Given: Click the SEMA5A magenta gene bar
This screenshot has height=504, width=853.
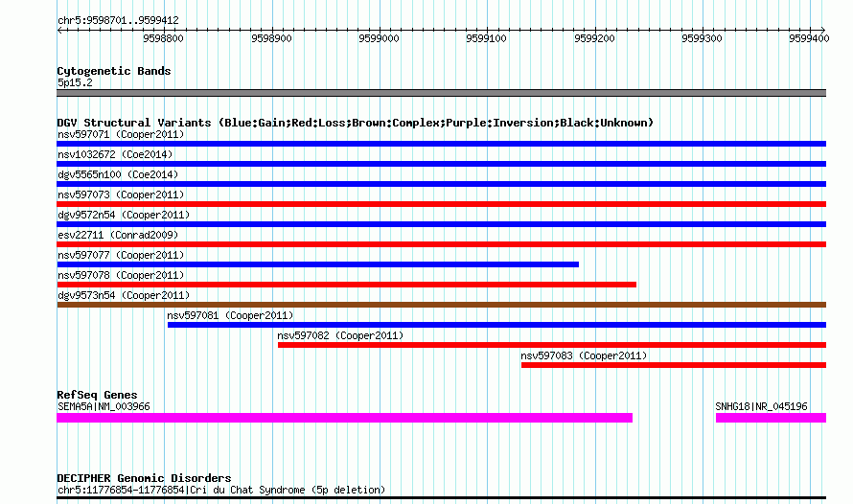Looking at the screenshot, I should 344,418.
